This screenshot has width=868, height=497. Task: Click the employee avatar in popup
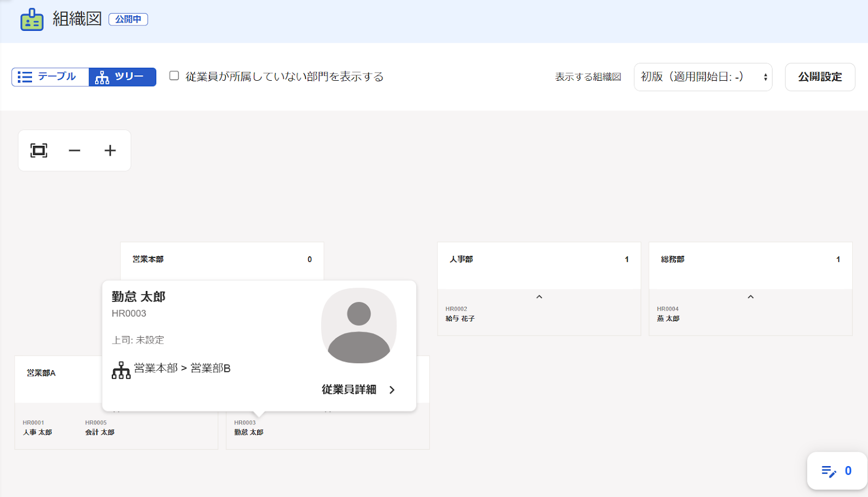(359, 326)
